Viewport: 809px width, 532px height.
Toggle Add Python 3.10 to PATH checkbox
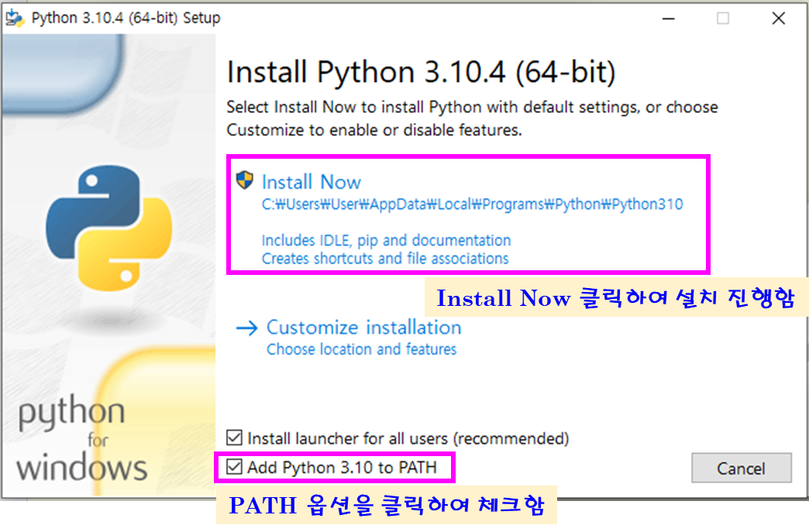tap(234, 467)
